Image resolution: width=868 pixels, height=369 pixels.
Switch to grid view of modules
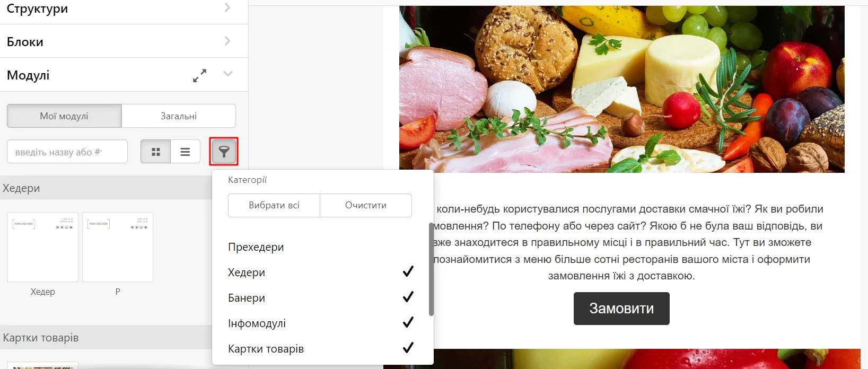point(156,152)
